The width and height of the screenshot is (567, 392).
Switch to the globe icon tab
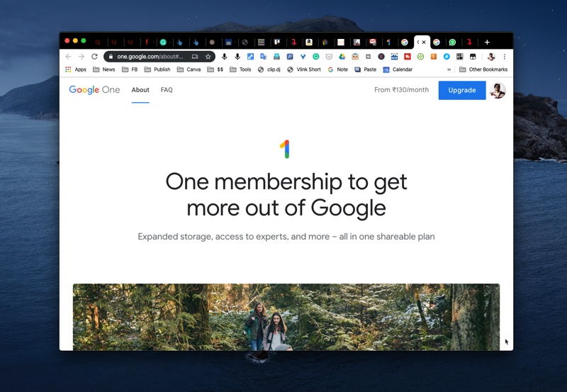[x=245, y=43]
